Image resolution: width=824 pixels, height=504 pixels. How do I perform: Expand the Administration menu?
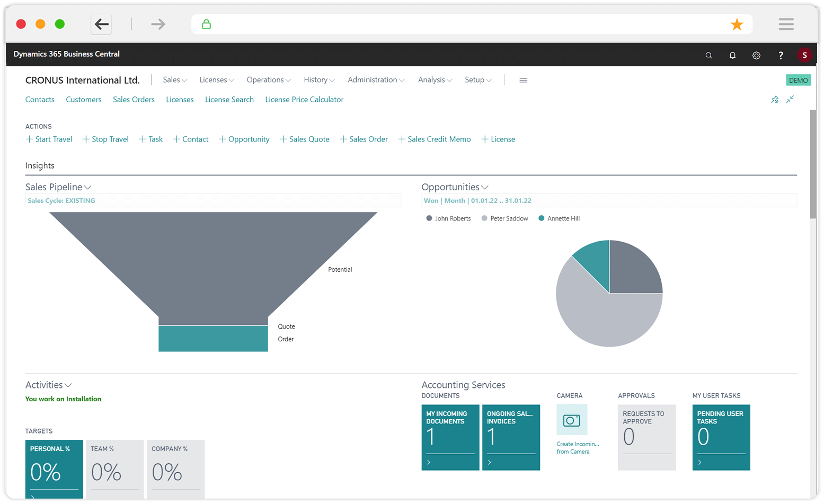(376, 80)
